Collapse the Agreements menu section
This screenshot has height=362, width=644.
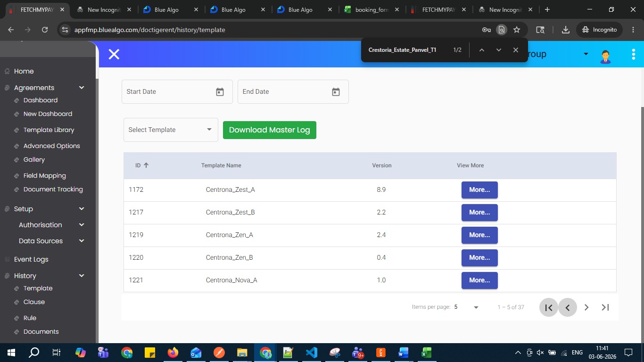82,88
